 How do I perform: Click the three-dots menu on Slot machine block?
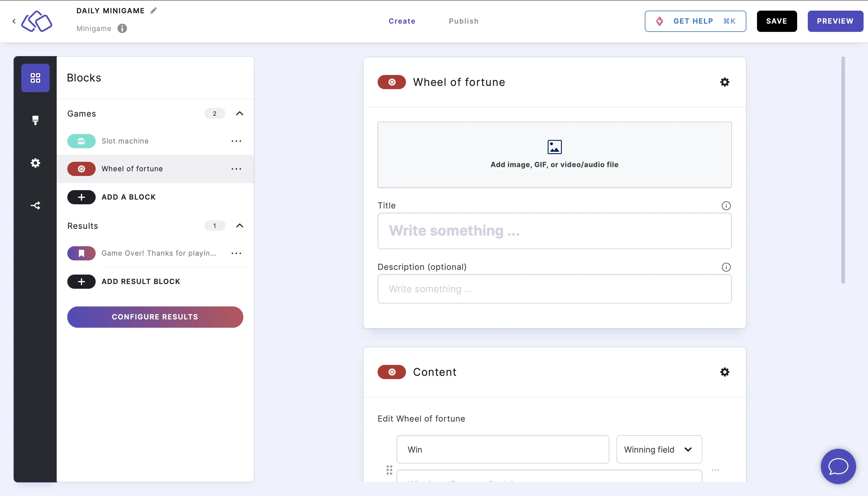click(x=237, y=141)
